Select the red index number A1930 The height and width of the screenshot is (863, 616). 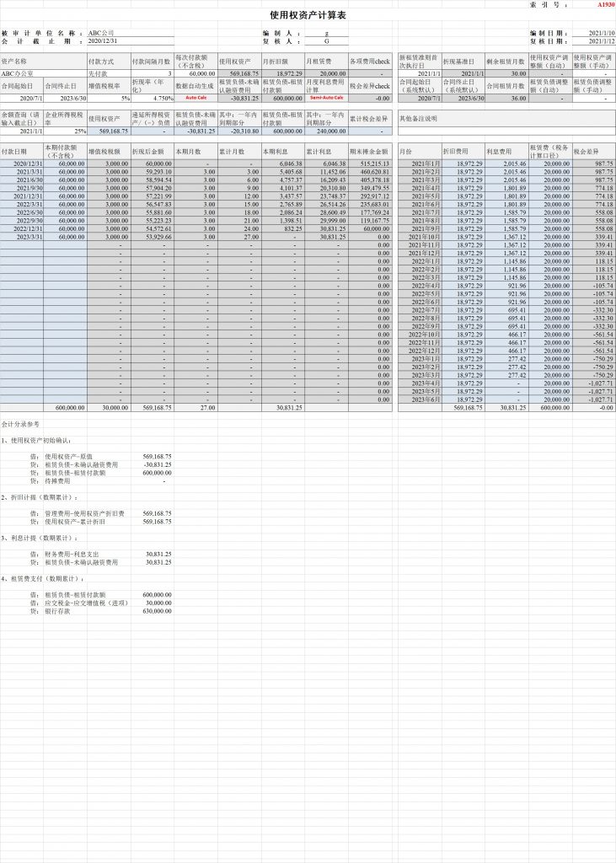(x=606, y=5)
